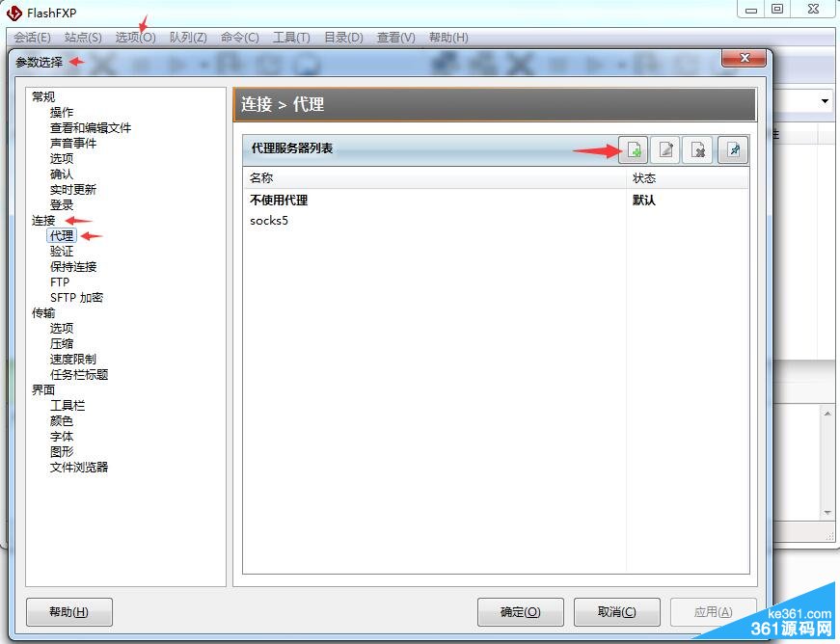This screenshot has width=840, height=644.
Task: Add a new proxy server entry
Action: click(x=634, y=149)
